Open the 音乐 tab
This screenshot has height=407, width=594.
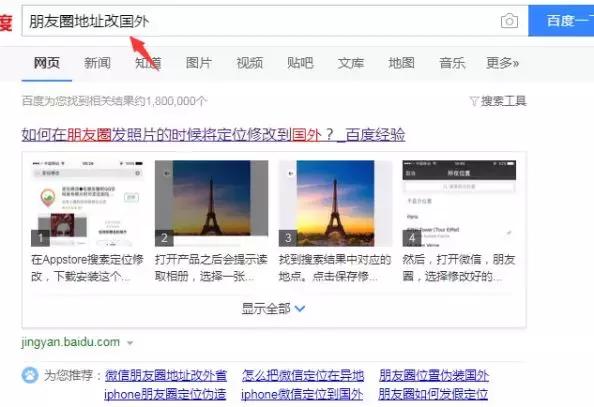click(x=452, y=63)
